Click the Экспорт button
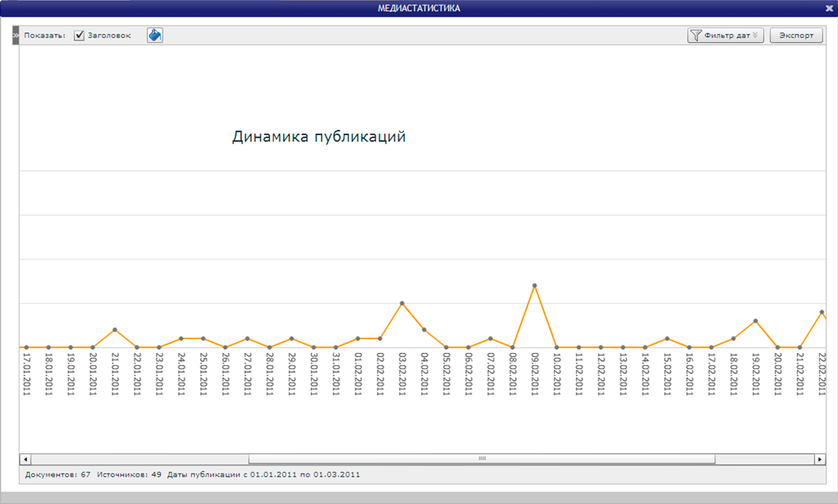 pos(796,35)
